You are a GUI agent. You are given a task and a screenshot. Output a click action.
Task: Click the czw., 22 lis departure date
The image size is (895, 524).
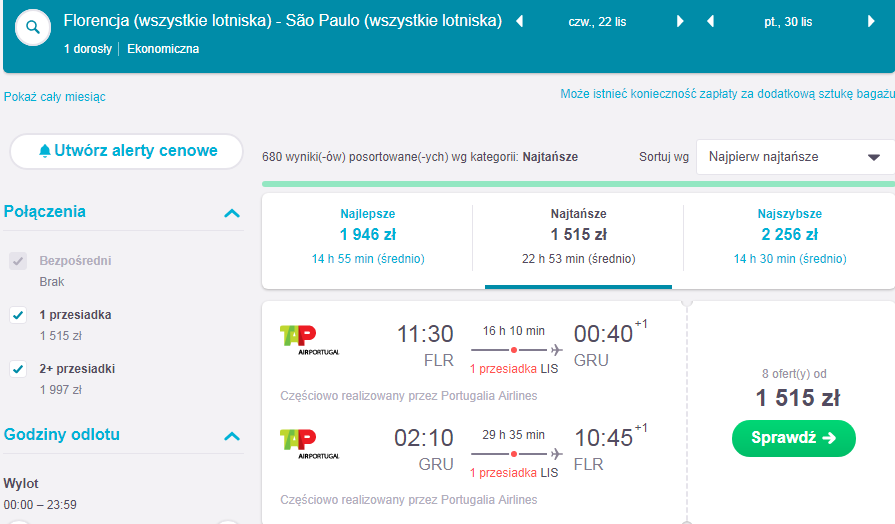coord(597,22)
